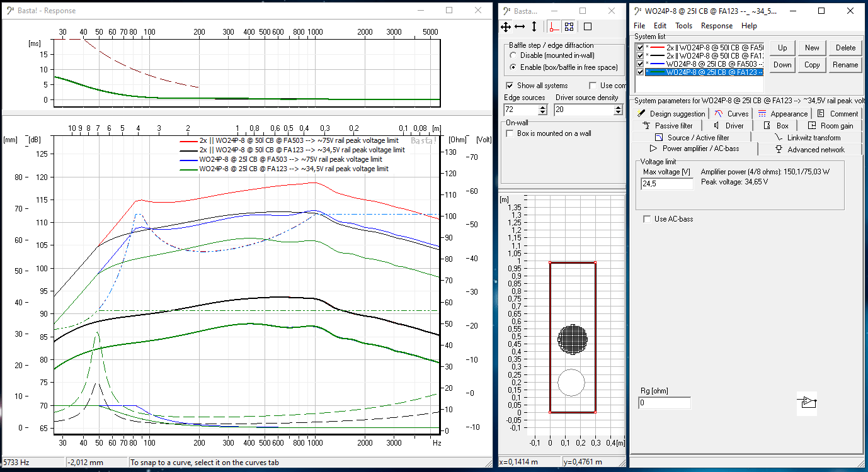Switch to the Curves tab

tap(731, 114)
